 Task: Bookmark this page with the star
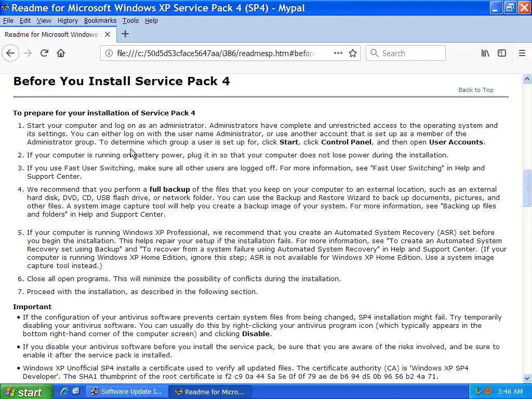[353, 54]
